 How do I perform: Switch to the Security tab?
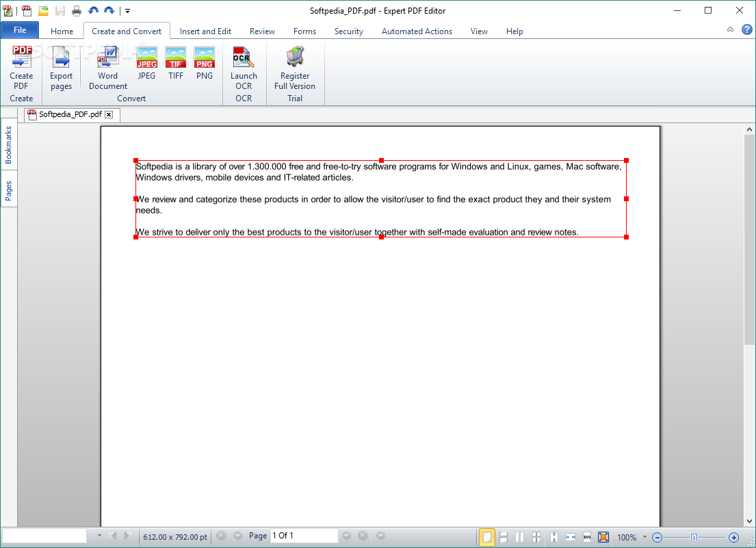(349, 31)
